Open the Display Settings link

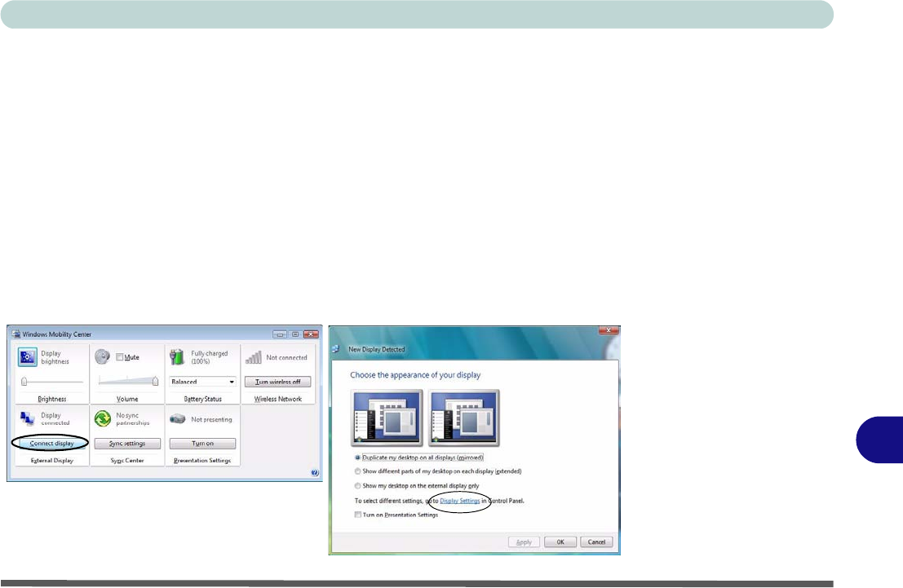coord(459,501)
